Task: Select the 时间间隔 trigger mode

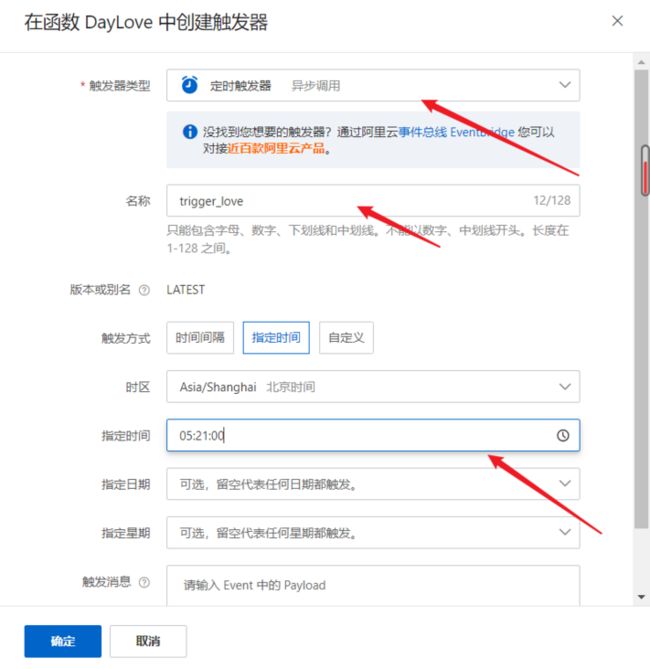Action: point(200,337)
